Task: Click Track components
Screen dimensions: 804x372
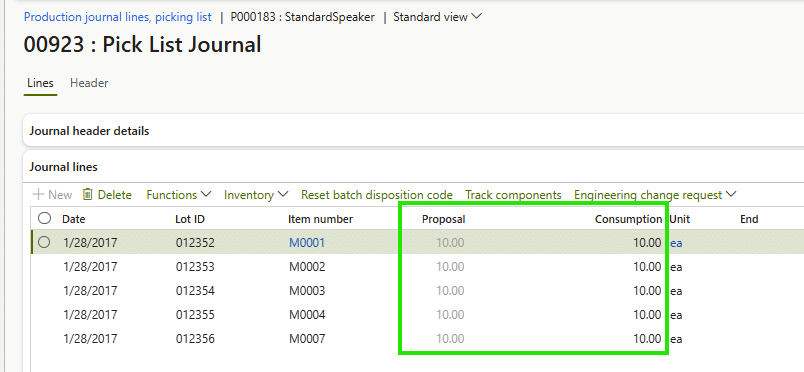Action: (x=513, y=195)
